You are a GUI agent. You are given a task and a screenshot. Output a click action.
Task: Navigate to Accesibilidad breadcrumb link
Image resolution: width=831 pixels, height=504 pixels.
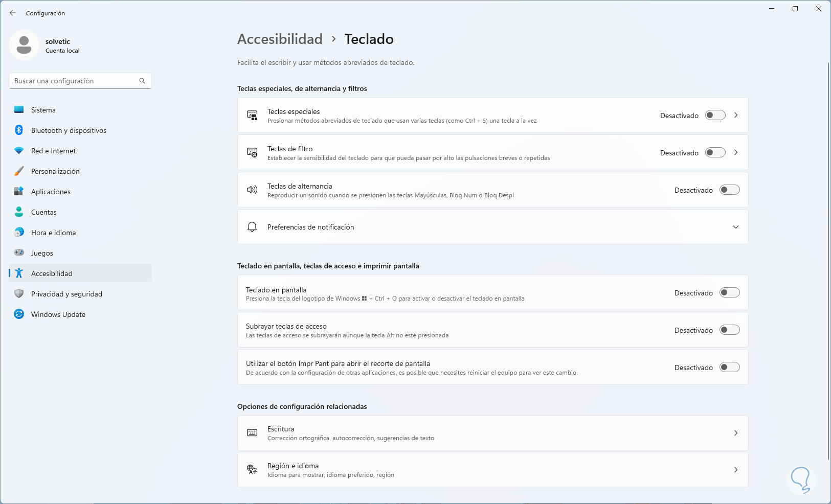pos(280,39)
